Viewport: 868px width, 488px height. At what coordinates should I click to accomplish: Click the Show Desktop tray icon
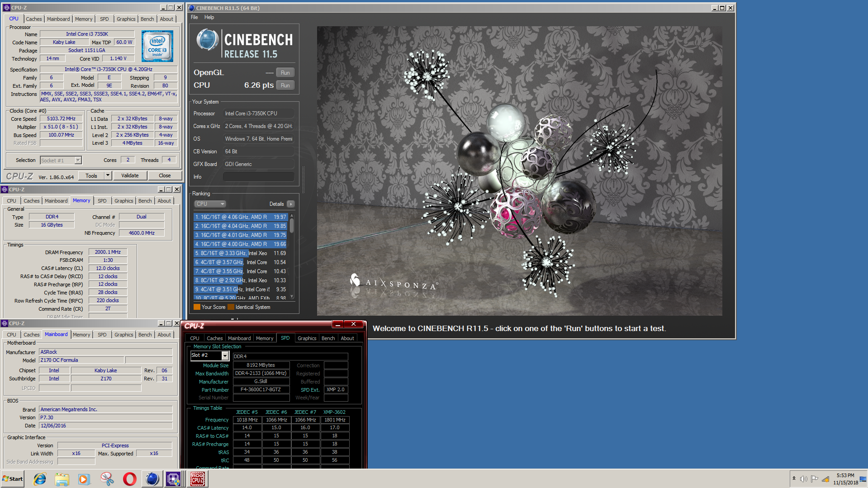coord(863,479)
